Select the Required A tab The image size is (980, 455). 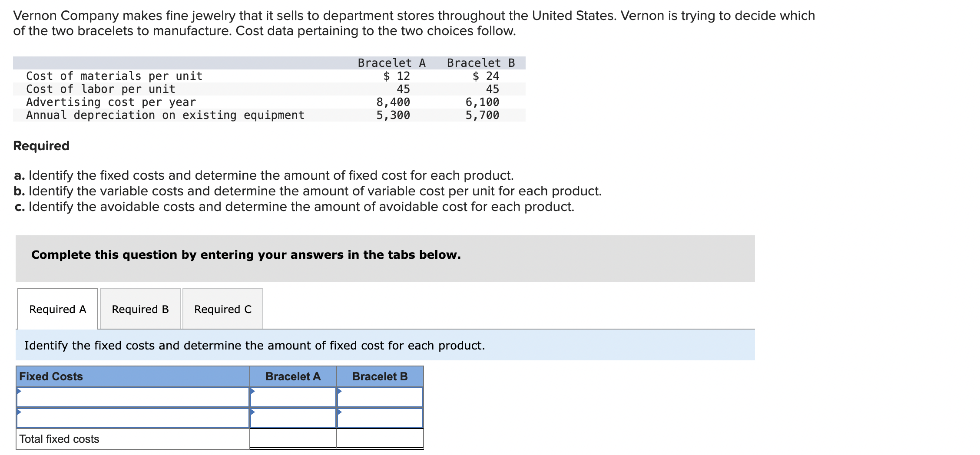tap(57, 309)
